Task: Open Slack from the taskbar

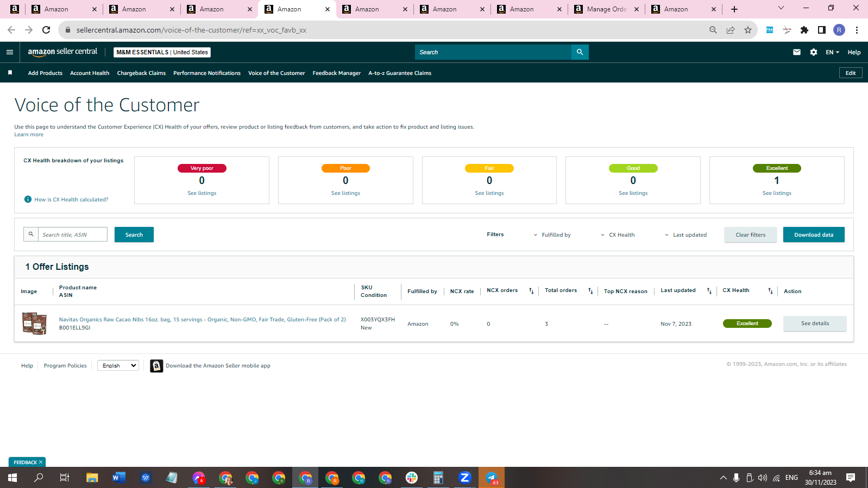Action: pos(411,478)
